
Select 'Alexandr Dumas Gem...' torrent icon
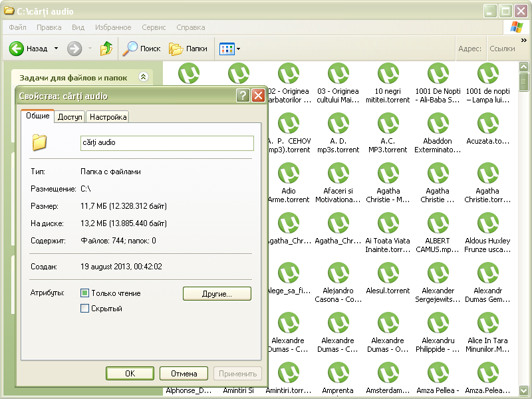click(x=488, y=273)
